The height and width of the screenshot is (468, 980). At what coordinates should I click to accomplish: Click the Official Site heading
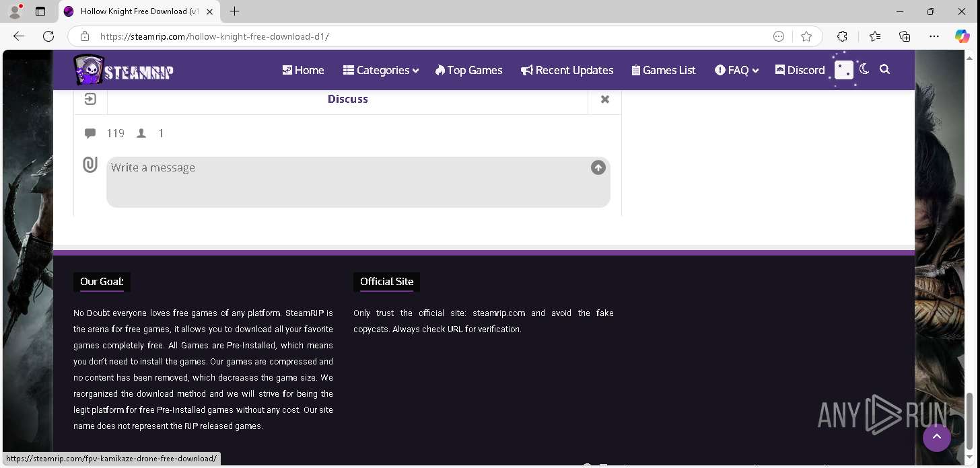pyautogui.click(x=386, y=281)
